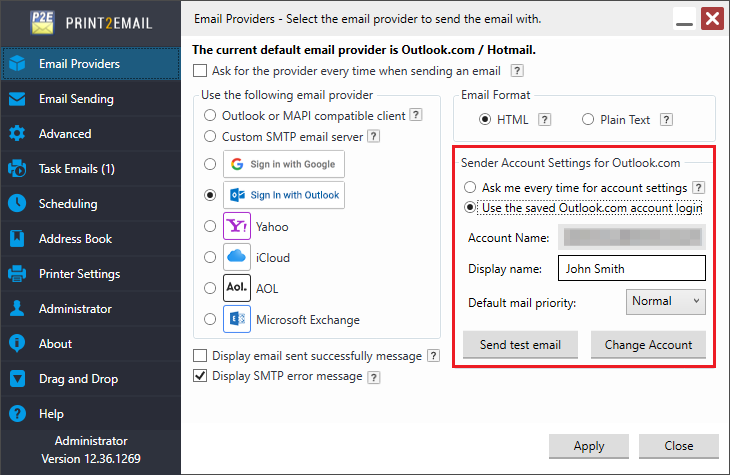Select the Plain Text email format
The image size is (730, 475).
click(588, 120)
